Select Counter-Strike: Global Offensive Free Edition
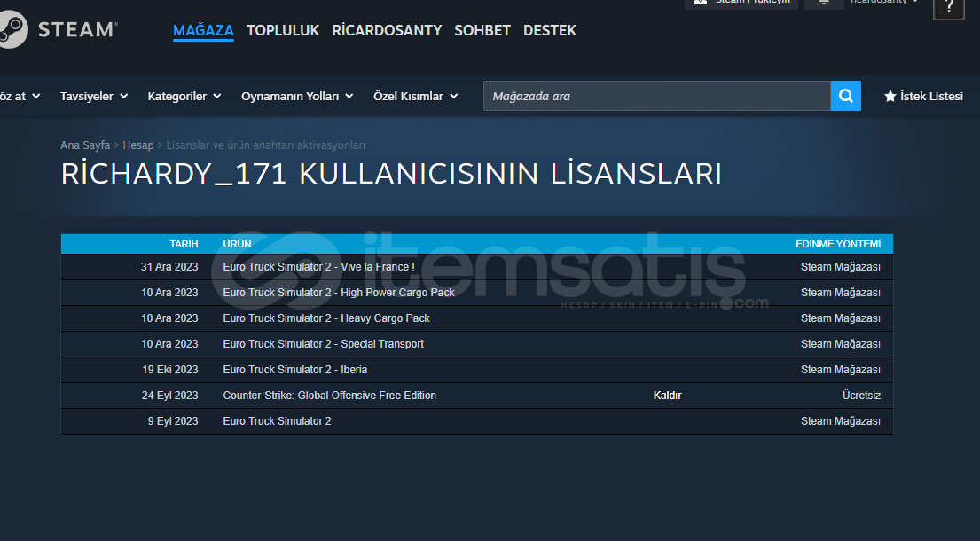 tap(329, 396)
